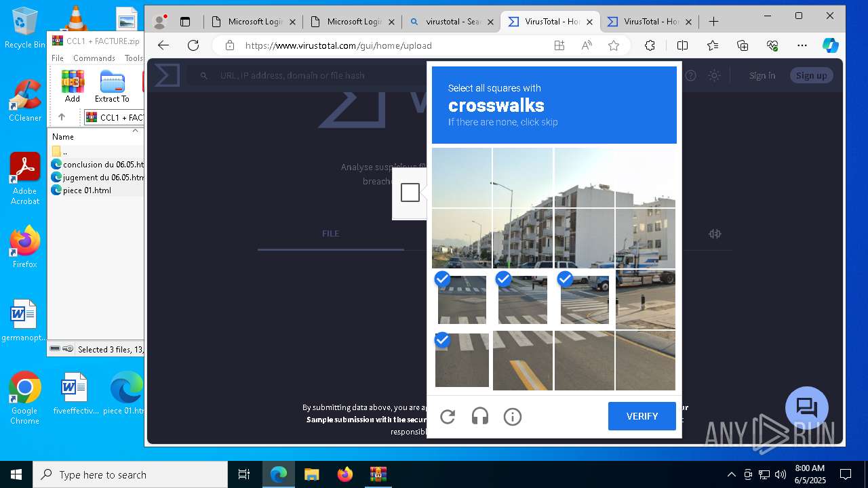Image resolution: width=868 pixels, height=488 pixels.
Task: Show hidden system tray icons
Action: [x=731, y=474]
